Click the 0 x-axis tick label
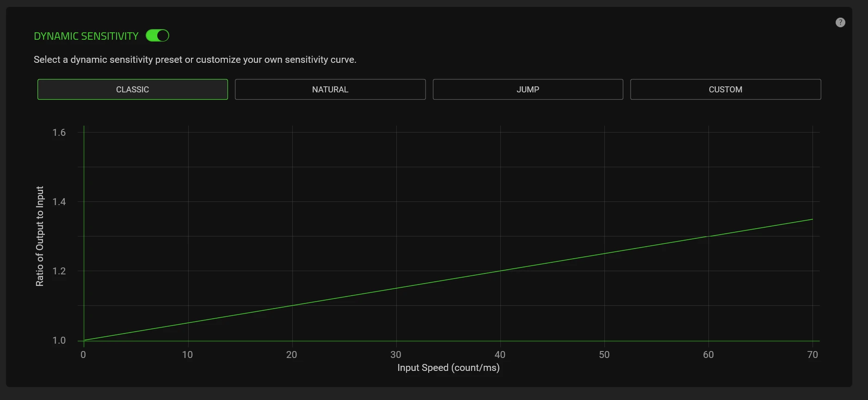The width and height of the screenshot is (868, 400). click(83, 355)
